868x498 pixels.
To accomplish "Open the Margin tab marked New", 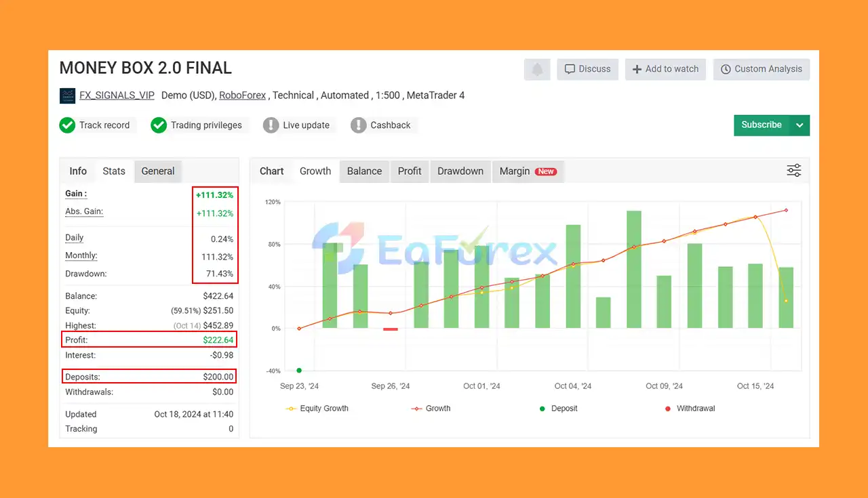I will coord(528,171).
